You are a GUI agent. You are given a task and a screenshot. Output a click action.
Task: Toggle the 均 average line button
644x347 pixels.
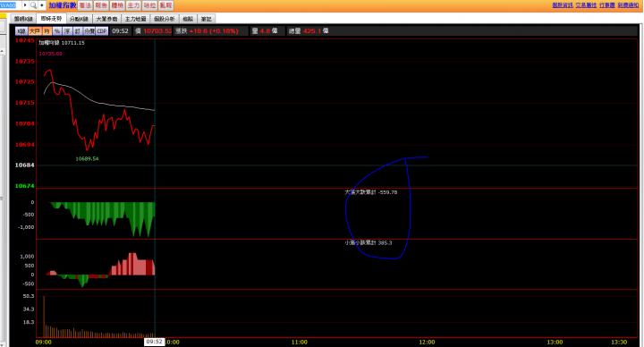pyautogui.click(x=47, y=31)
